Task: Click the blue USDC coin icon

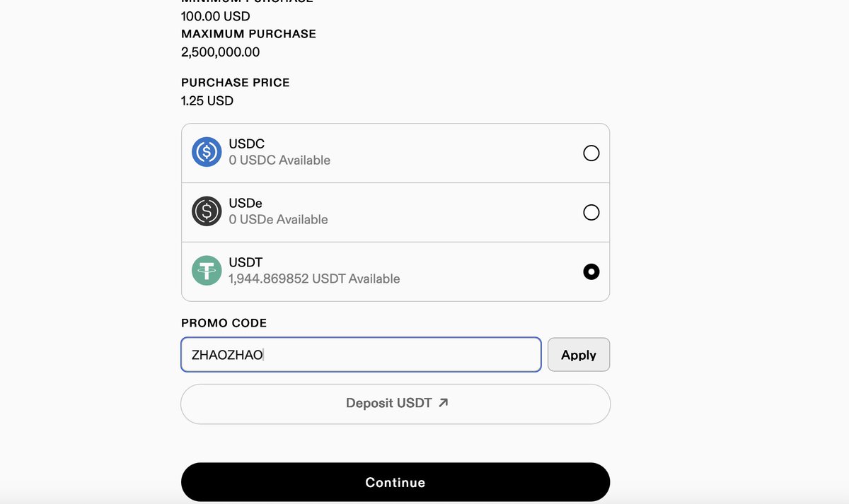Action: 207,152
